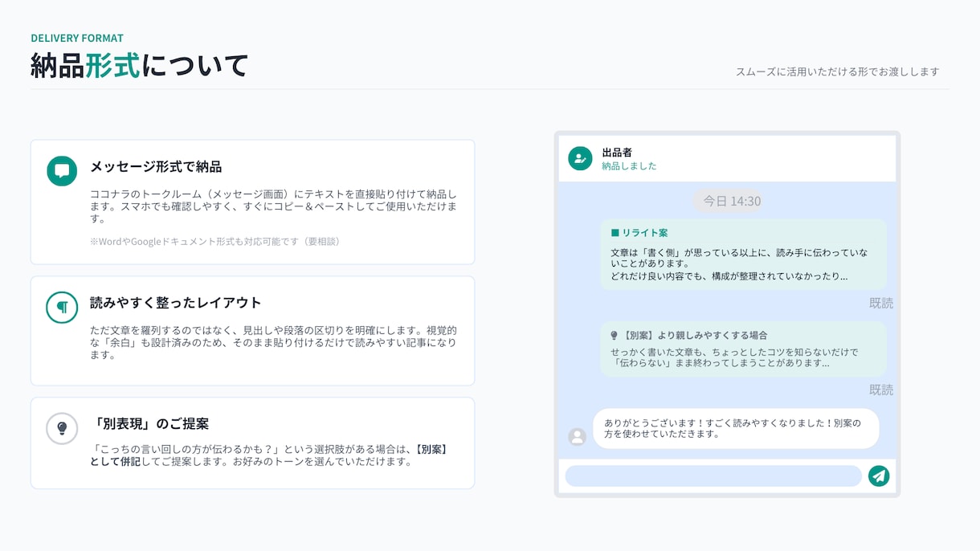The width and height of the screenshot is (980, 551).
Task: Click the 納品しました status text
Action: 629,166
